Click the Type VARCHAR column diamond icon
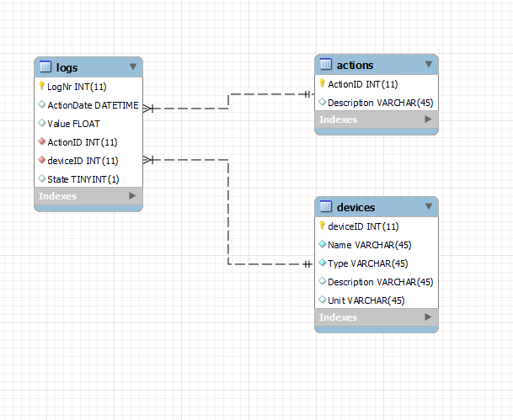Image resolution: width=513 pixels, height=420 pixels. (323, 263)
